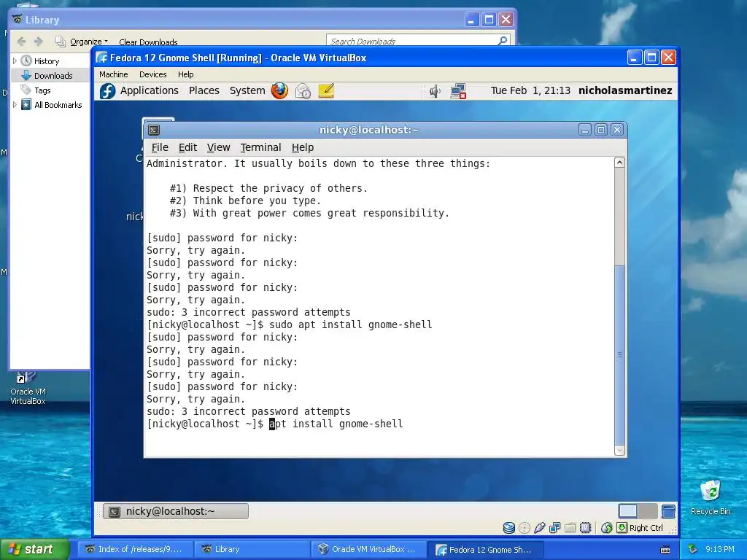Click the VirtualBox hard disk activity icon
The image size is (747, 560).
(508, 528)
